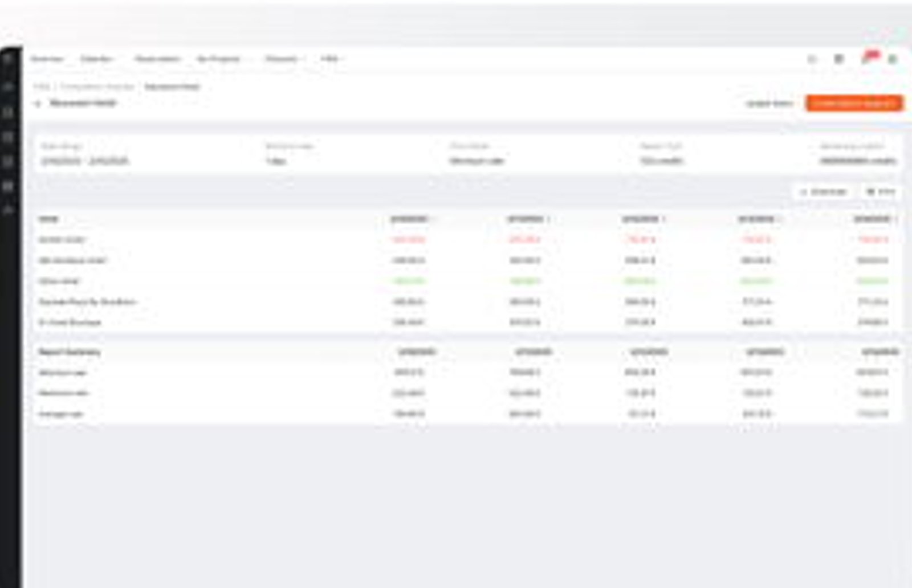
Task: Click the back arrow beside the page title
Action: tap(38, 103)
